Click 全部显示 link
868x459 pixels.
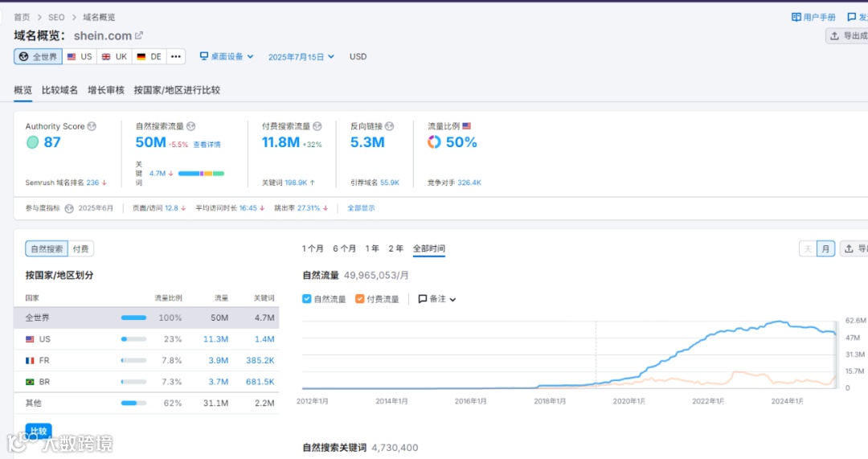click(361, 208)
